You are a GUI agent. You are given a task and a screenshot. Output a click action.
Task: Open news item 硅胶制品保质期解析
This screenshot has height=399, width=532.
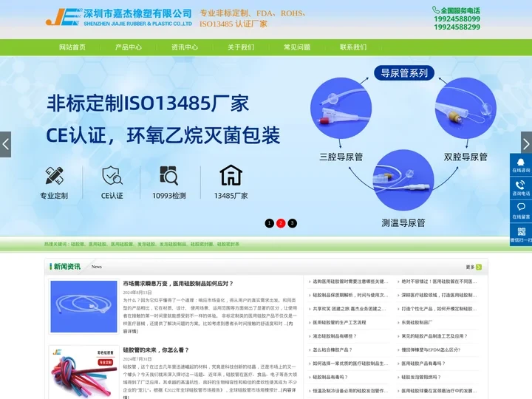pos(350,295)
